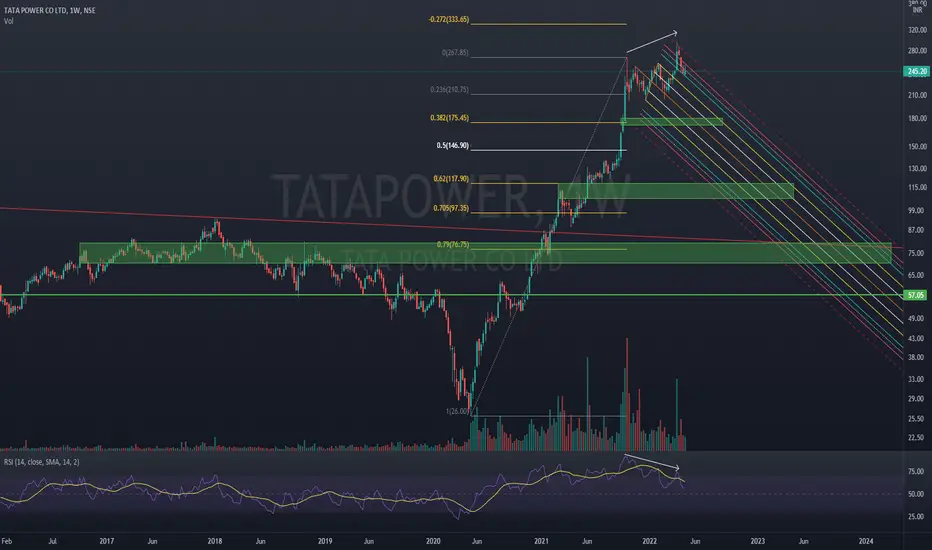Click the 320.00 price axis label
Screen dimensions: 932x550
tap(917, 30)
